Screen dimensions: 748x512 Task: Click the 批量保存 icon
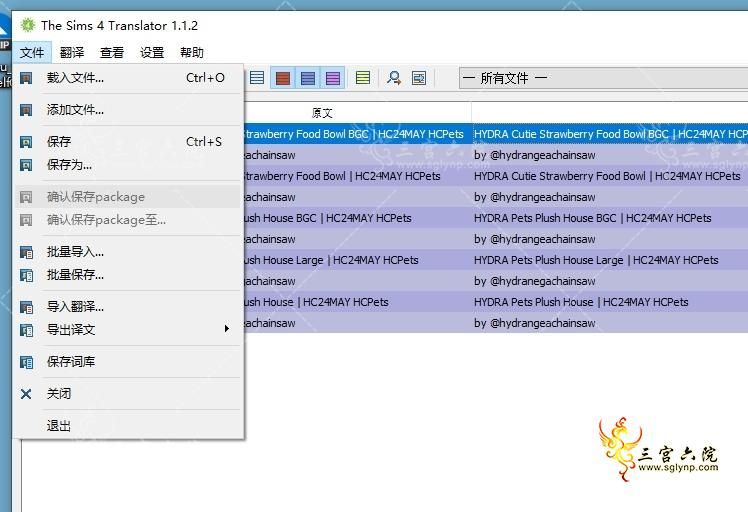pyautogui.click(x=26, y=275)
